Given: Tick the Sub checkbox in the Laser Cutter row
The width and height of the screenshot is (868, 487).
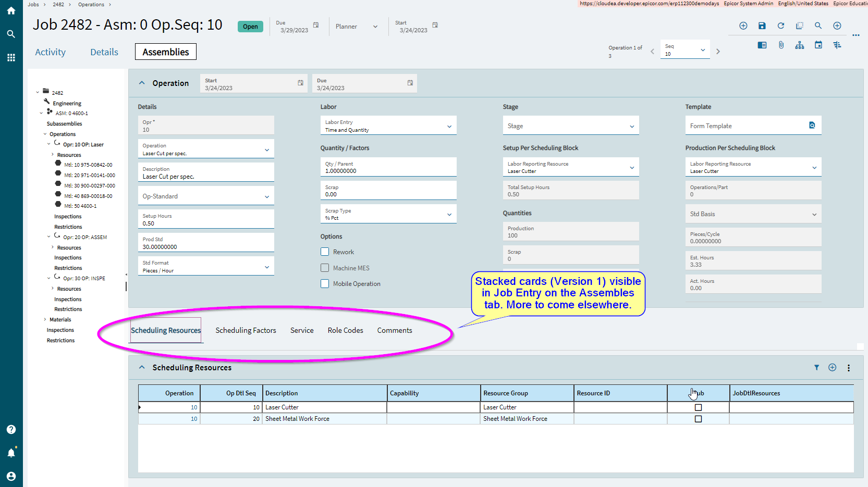Looking at the screenshot, I should click(x=699, y=407).
